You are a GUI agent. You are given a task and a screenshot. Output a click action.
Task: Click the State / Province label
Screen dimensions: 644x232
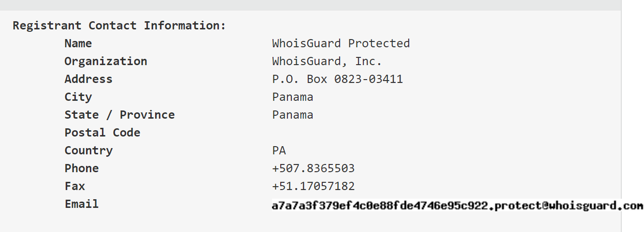click(119, 115)
